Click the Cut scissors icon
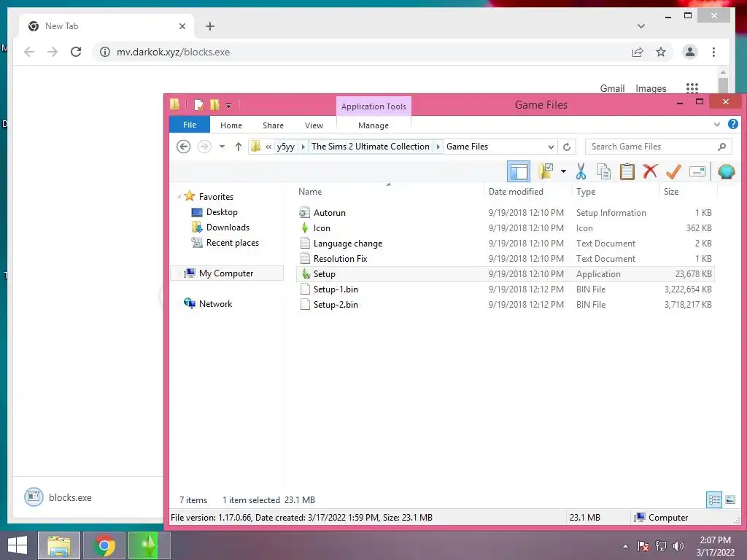Screen dimensions: 747x560 tap(581, 171)
